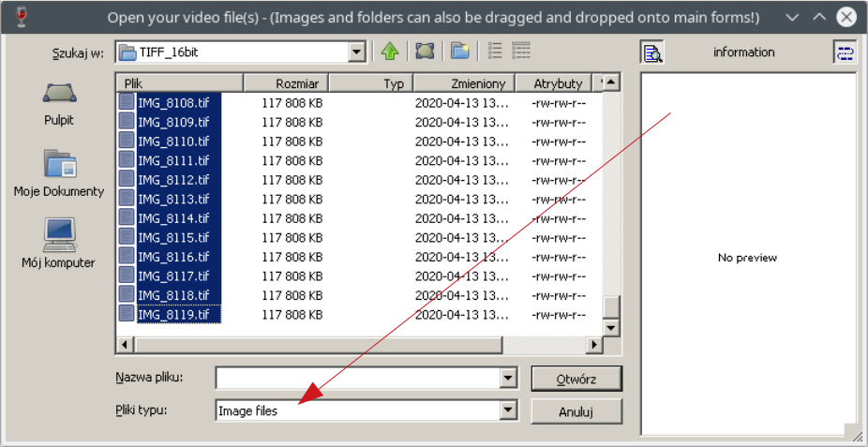
Task: Click the icon right of information label
Action: (845, 52)
